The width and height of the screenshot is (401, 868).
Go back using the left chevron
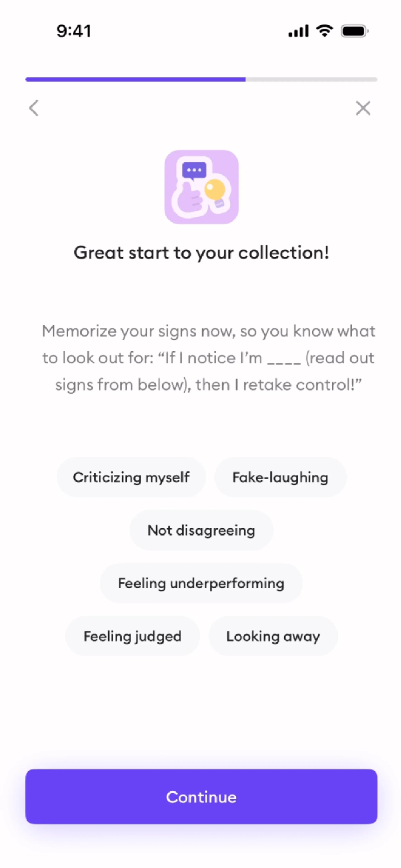(x=34, y=108)
